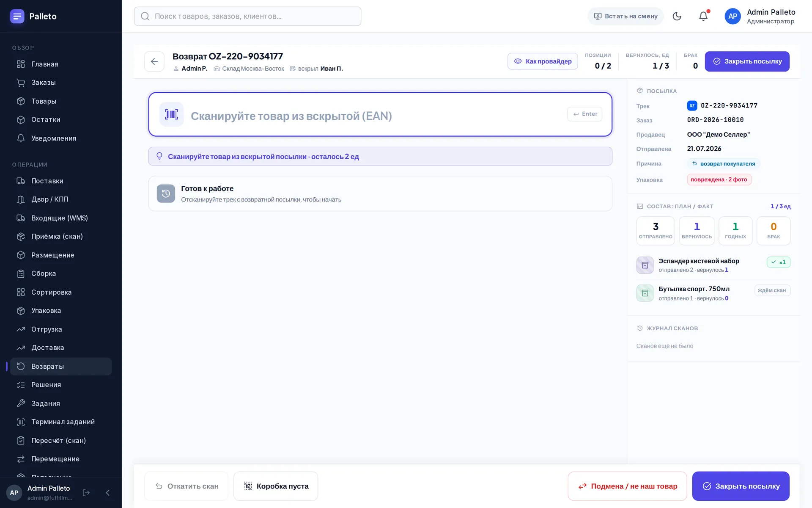This screenshot has width=812, height=508.
Task: Open Возвраты in the sidebar
Action: (x=61, y=366)
